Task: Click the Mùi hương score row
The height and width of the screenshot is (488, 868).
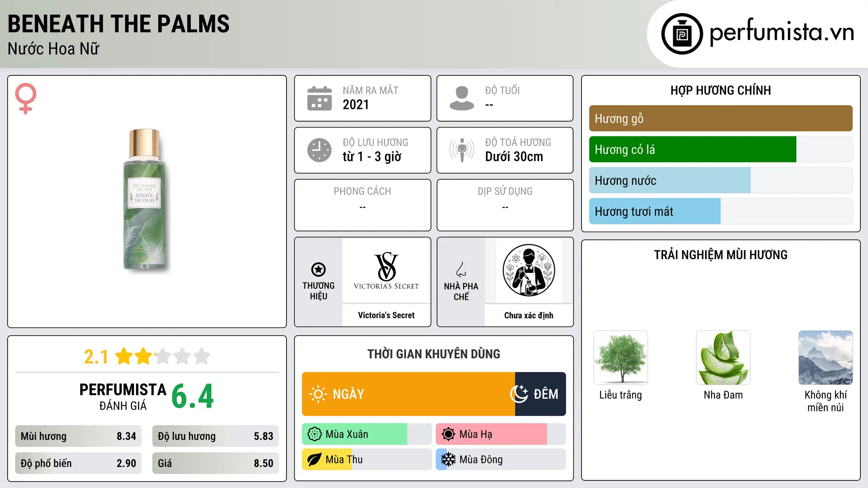Action: pyautogui.click(x=78, y=436)
